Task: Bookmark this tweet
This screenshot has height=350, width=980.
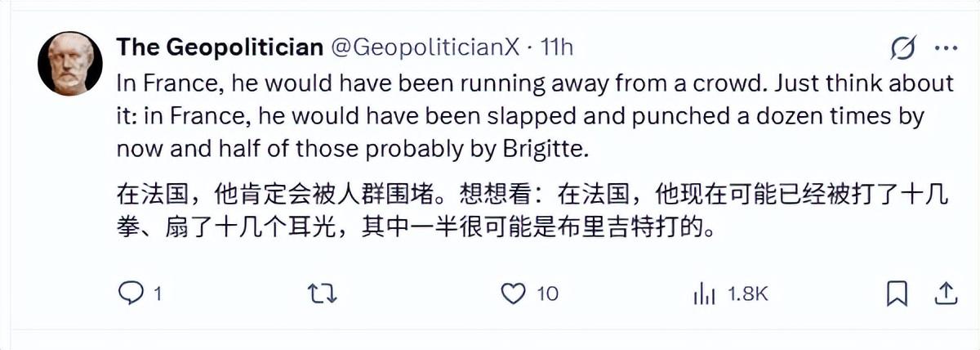Action: pos(898,293)
